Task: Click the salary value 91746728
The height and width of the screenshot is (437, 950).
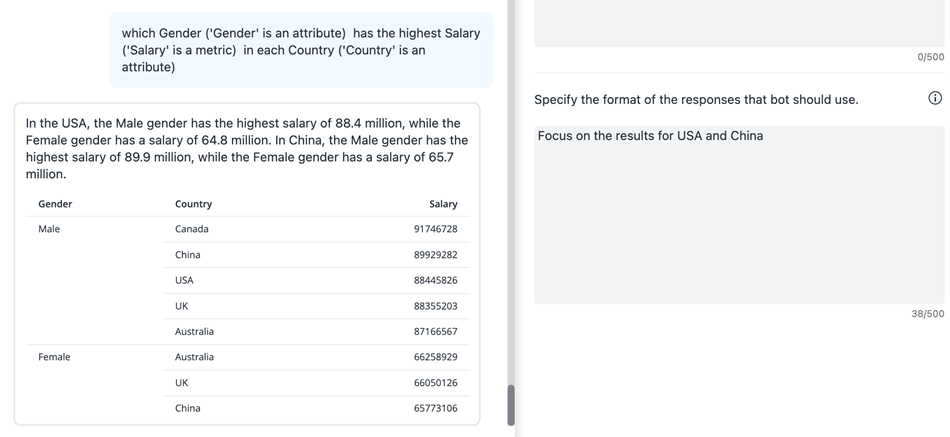Action: pos(435,229)
